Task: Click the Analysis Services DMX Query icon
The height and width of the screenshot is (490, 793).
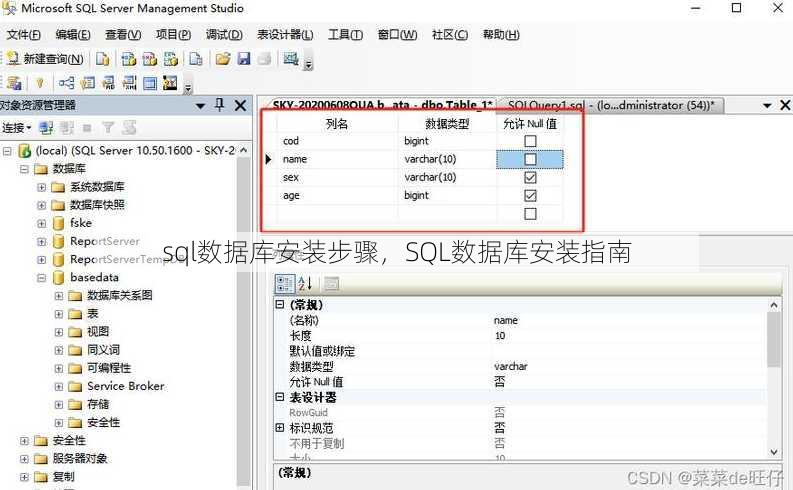Action: 150,59
